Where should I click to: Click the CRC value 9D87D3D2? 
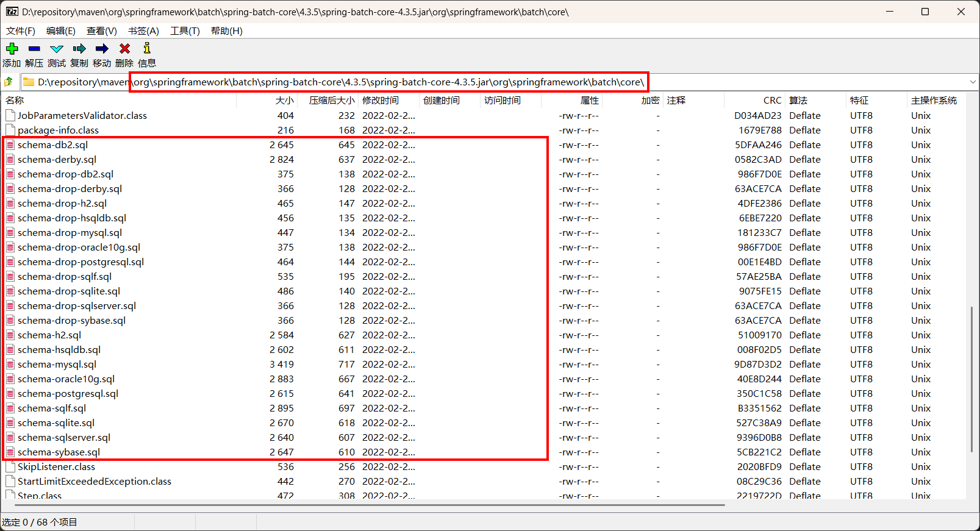tap(757, 365)
